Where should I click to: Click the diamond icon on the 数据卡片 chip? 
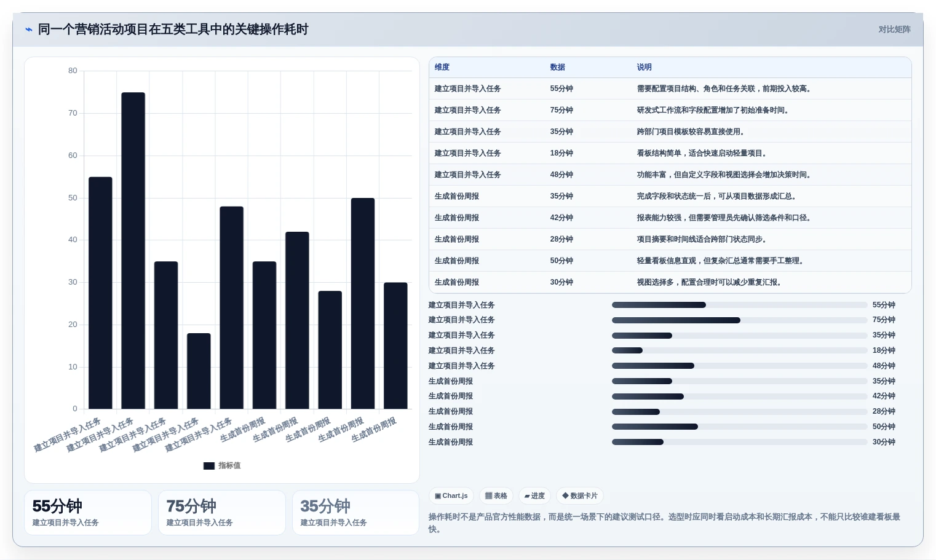pyautogui.click(x=565, y=496)
